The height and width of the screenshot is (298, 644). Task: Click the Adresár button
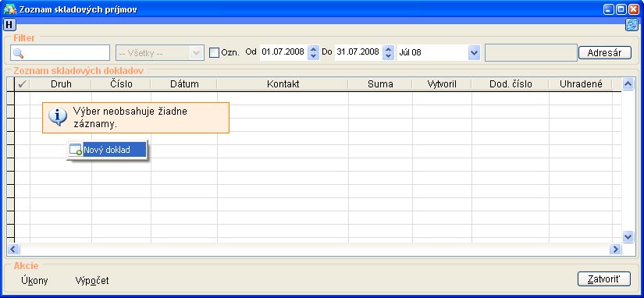point(604,53)
